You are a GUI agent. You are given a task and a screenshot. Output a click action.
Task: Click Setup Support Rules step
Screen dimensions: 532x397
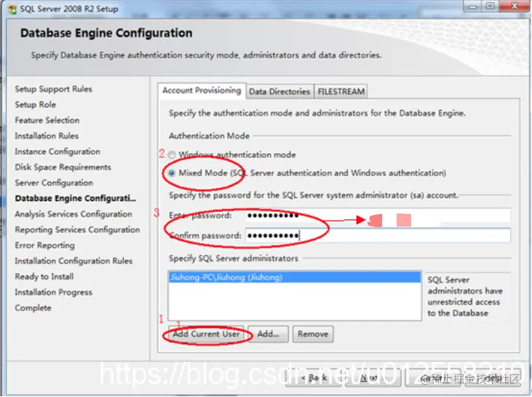click(x=54, y=89)
